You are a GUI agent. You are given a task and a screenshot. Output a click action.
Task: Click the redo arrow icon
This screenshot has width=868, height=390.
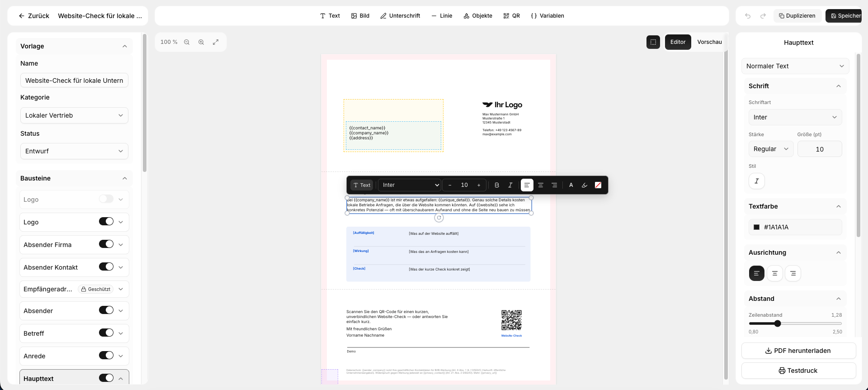point(763,16)
